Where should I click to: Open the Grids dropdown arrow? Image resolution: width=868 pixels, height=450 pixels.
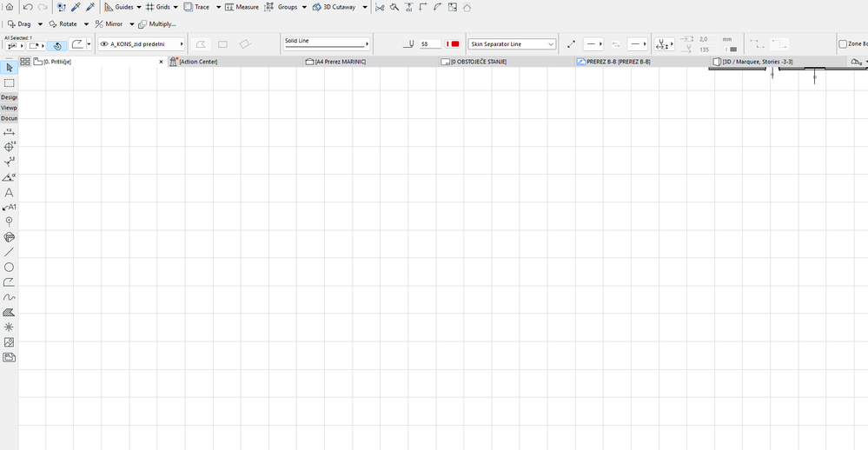click(x=176, y=7)
